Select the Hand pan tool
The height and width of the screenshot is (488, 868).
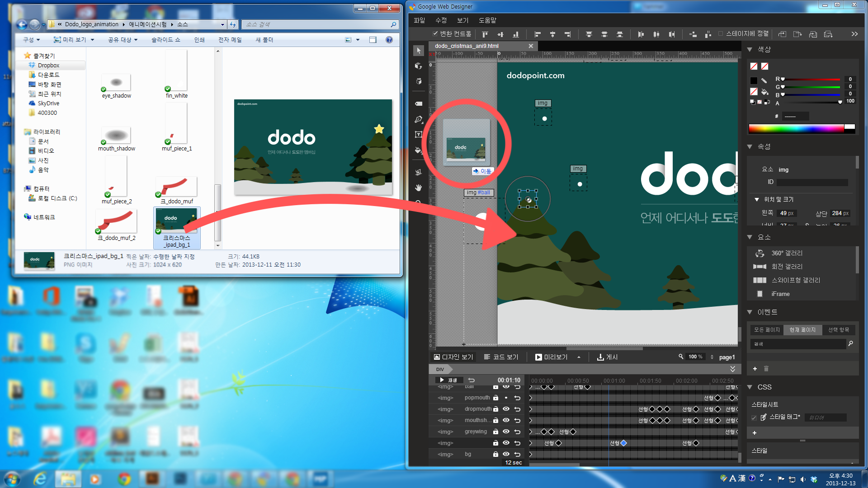coord(418,188)
